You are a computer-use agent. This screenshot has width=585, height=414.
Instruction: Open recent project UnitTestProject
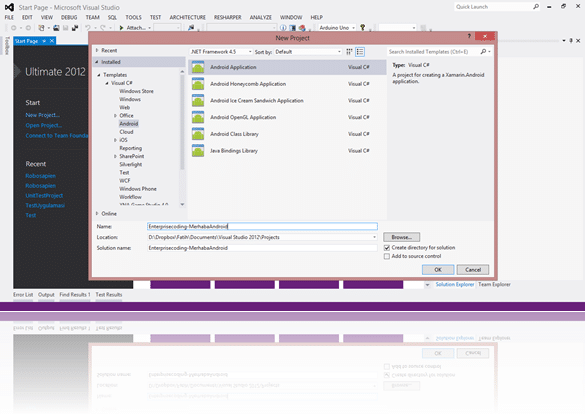[44, 195]
